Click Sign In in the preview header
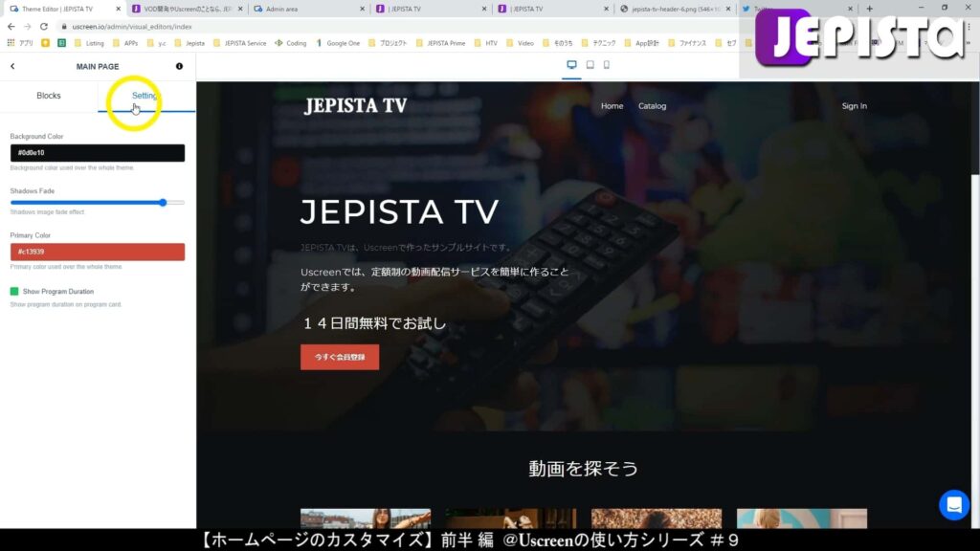The width and height of the screenshot is (980, 551). [854, 106]
